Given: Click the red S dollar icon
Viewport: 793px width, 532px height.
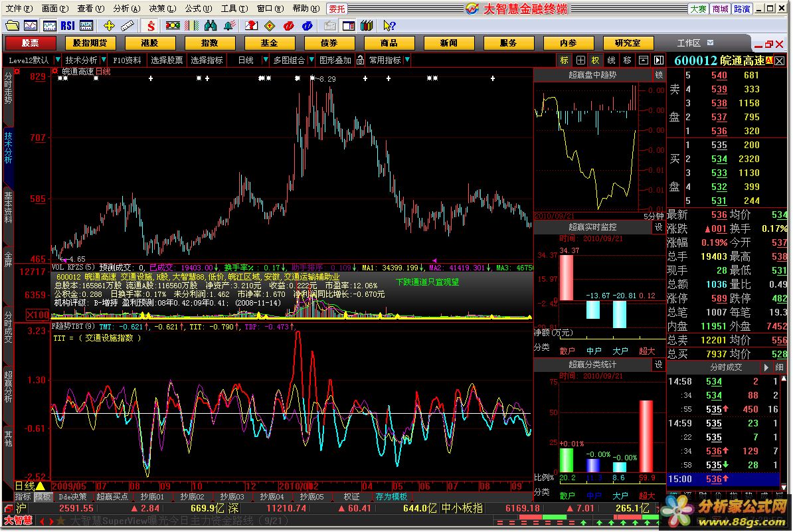Looking at the screenshot, I should tap(150, 25).
